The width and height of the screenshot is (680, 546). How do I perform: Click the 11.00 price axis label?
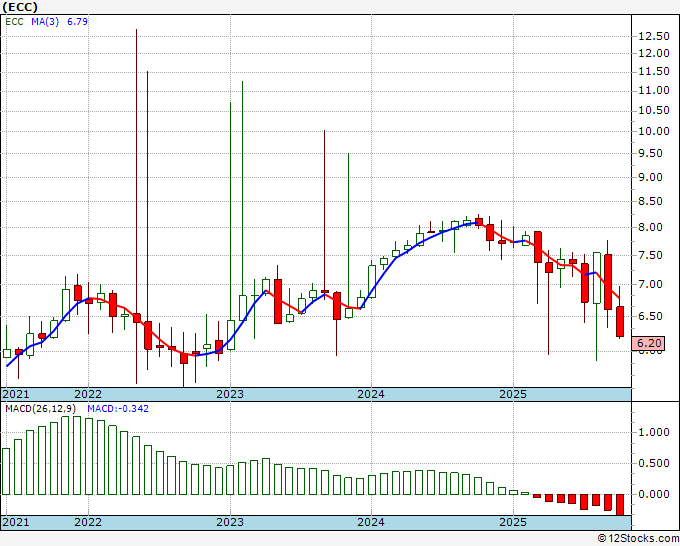click(654, 91)
